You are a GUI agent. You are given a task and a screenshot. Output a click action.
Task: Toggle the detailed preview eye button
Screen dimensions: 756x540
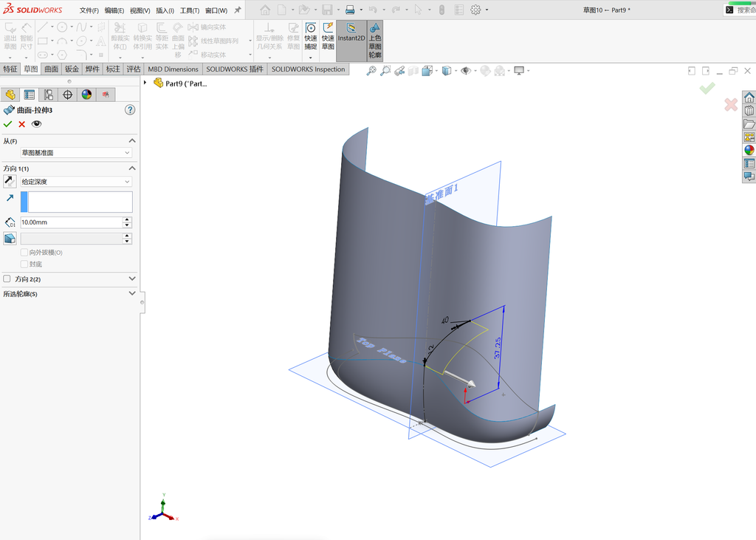click(x=36, y=124)
